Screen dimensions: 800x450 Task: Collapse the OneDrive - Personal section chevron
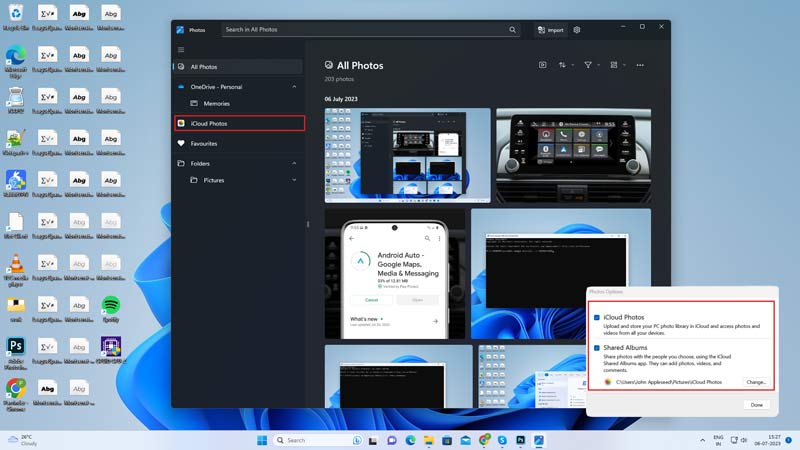click(x=294, y=87)
